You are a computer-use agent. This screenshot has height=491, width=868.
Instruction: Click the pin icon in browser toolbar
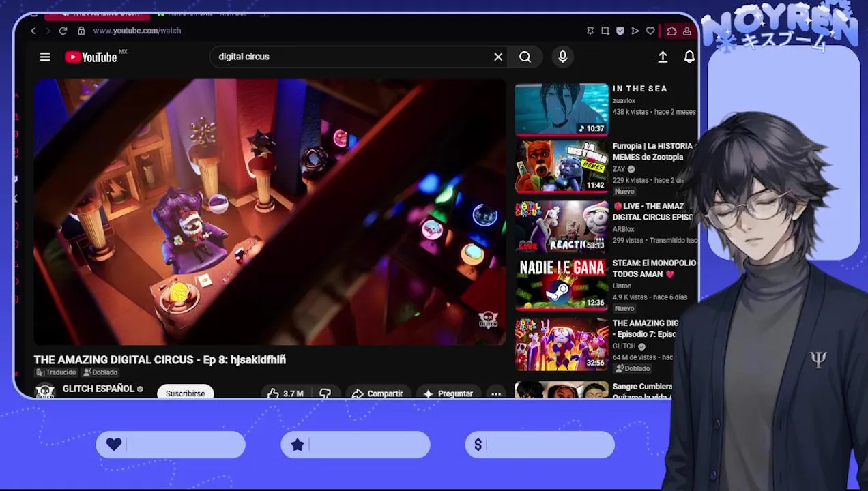pyautogui.click(x=590, y=31)
